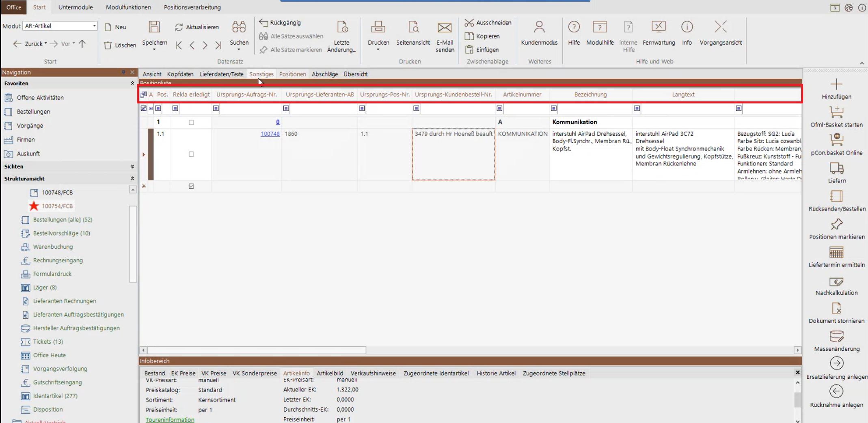
Task: Expand the Sichten navigation section
Action: tap(132, 167)
